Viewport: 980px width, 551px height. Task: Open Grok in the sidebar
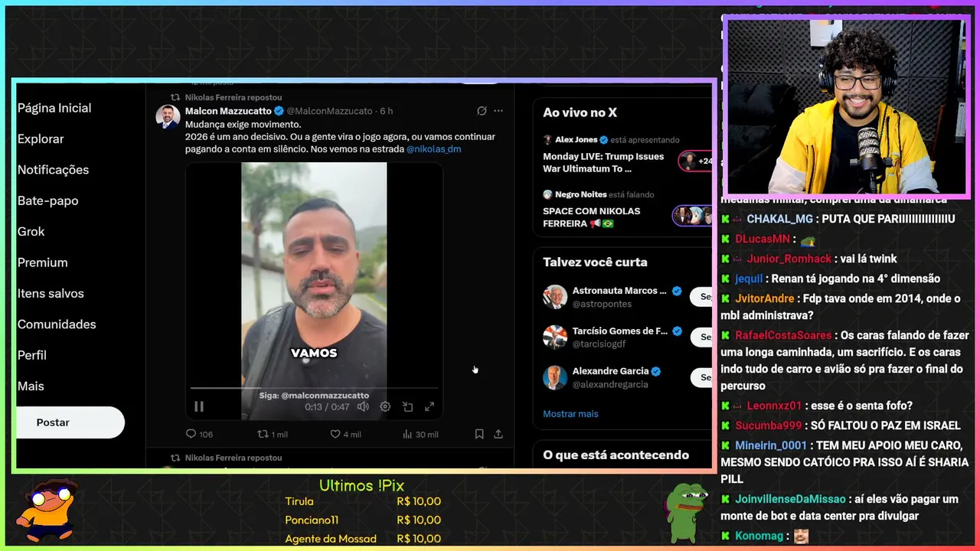click(x=31, y=231)
